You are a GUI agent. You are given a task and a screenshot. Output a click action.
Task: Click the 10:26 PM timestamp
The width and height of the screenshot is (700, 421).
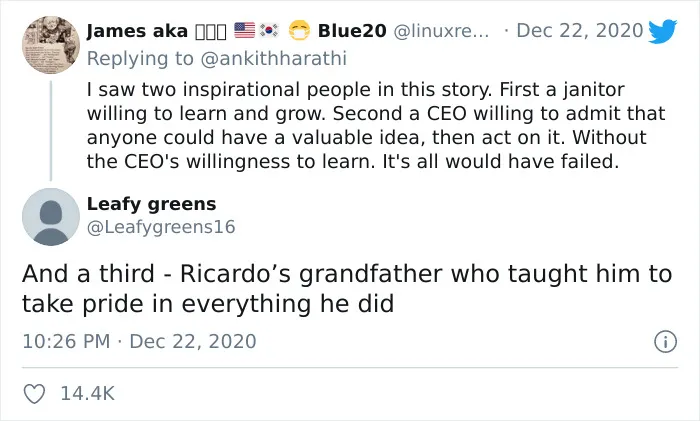66,342
